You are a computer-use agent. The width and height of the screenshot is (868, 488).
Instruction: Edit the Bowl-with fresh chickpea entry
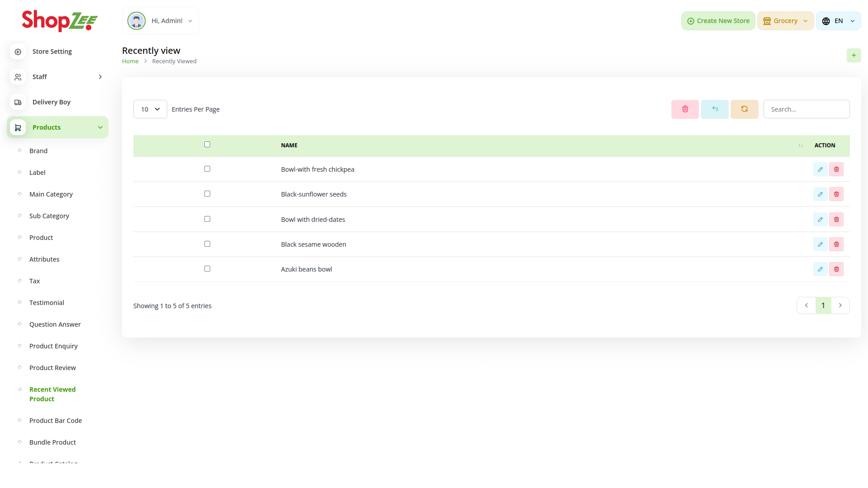820,169
